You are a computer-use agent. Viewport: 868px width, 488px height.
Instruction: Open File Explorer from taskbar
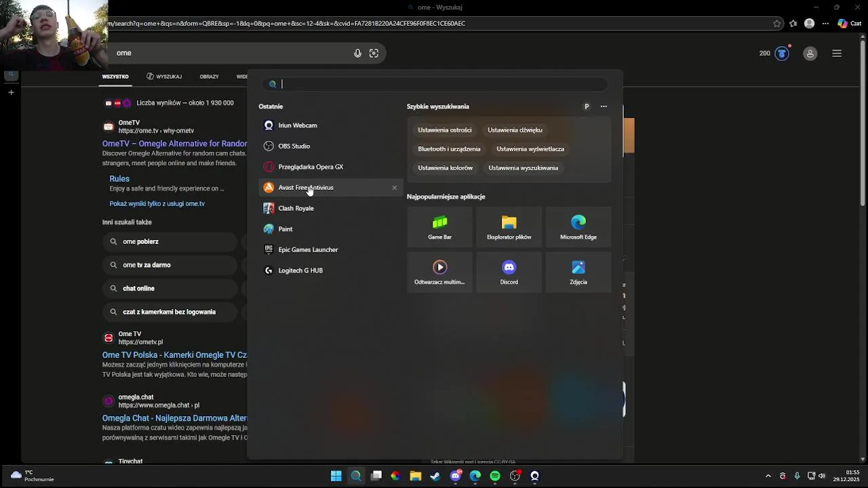(x=416, y=476)
